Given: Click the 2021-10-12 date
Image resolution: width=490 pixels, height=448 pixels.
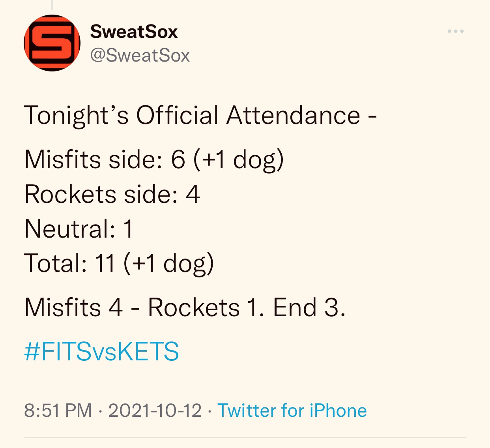Looking at the screenshot, I should click(155, 411).
